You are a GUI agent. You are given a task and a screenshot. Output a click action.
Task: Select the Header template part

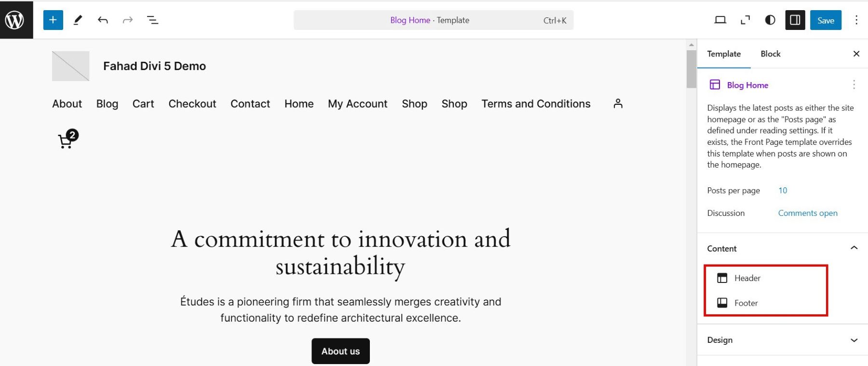(747, 278)
